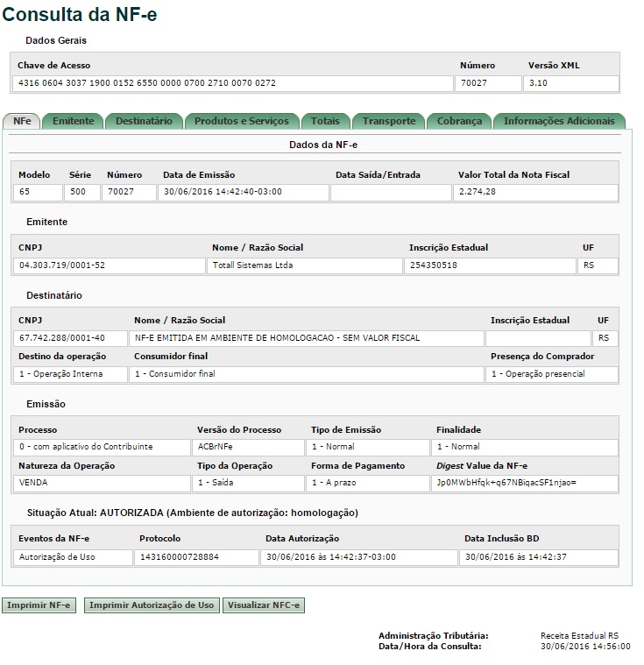This screenshot has width=644, height=665.
Task: Click the Versão XML value 3.10
Action: pyautogui.click(x=571, y=83)
